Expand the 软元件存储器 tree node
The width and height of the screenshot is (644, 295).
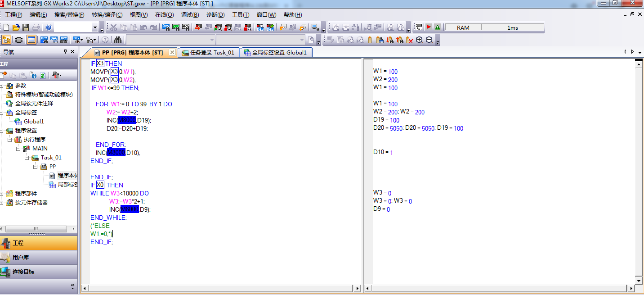2,203
